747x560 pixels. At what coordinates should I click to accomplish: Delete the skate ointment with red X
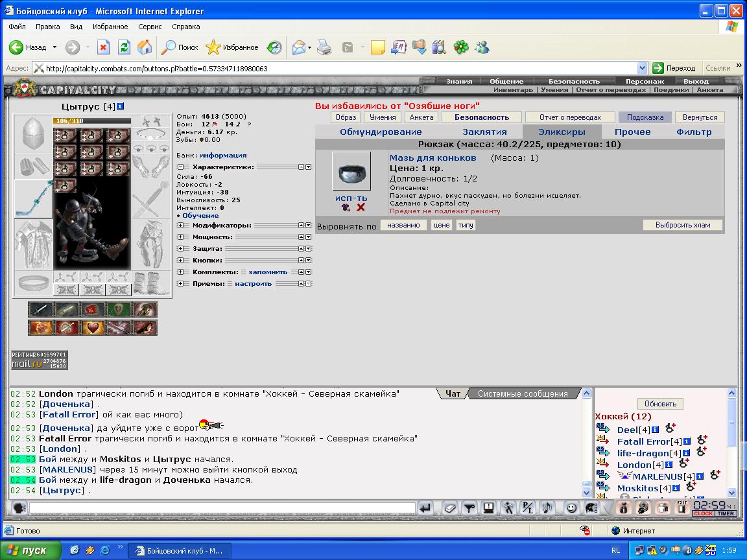pos(361,207)
